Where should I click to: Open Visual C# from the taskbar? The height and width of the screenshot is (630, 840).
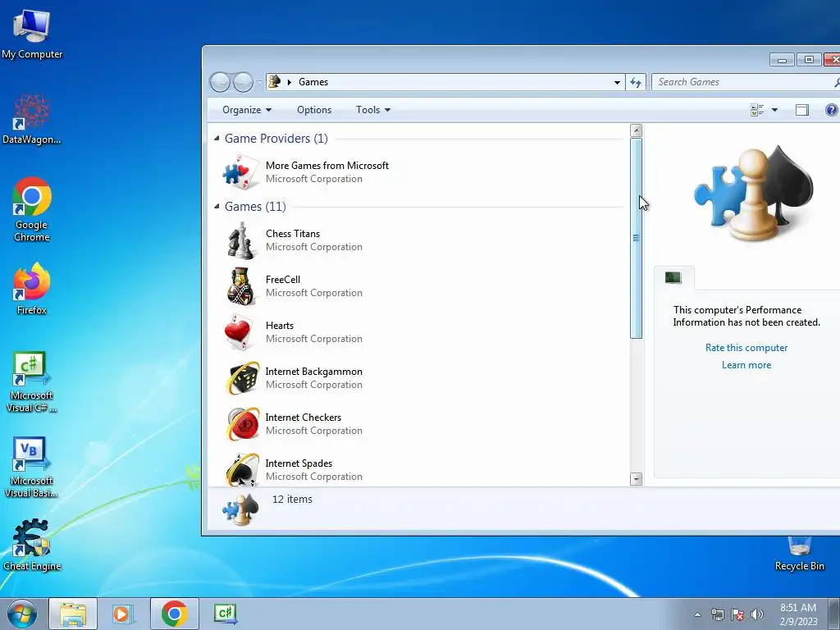click(226, 614)
